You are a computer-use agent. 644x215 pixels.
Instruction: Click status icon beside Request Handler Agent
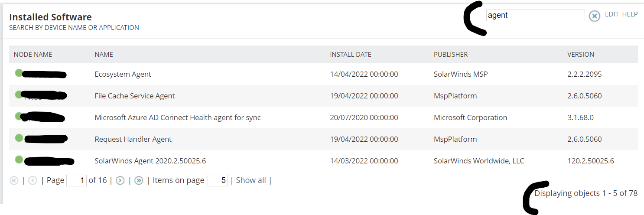click(19, 138)
